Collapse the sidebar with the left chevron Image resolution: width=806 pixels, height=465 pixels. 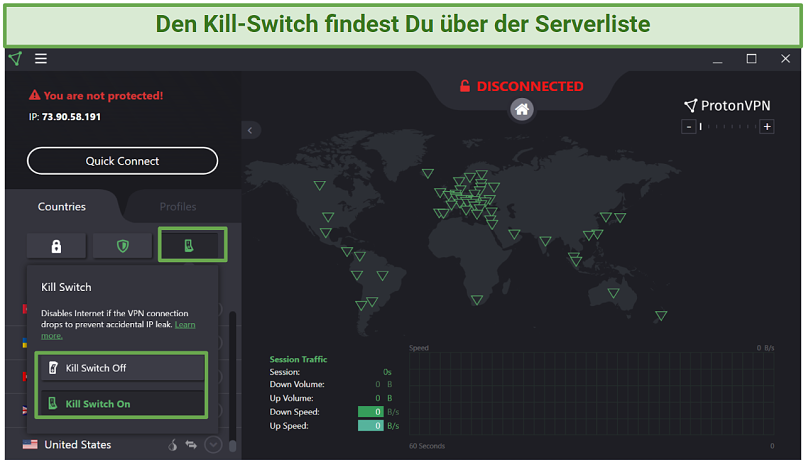point(250,131)
